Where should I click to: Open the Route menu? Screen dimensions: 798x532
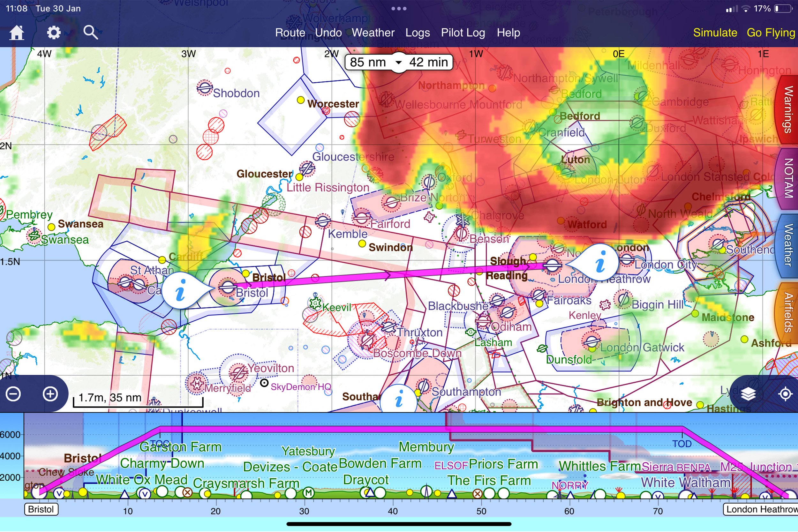pos(290,33)
